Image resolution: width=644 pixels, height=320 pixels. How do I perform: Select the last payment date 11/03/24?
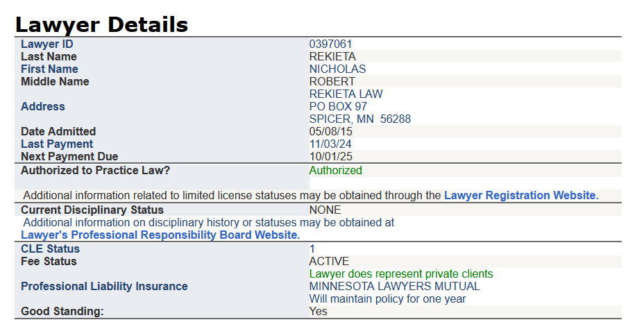[x=330, y=144]
